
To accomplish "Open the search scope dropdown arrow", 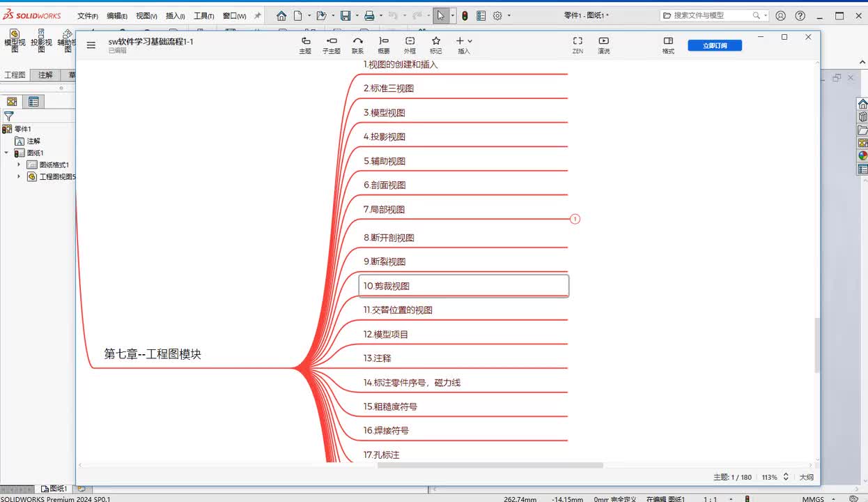I will coord(766,15).
